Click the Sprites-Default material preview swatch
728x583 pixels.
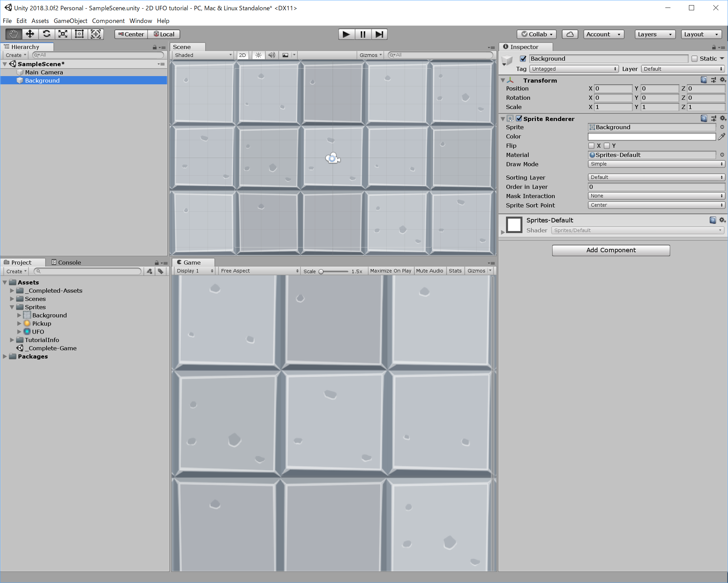point(514,225)
